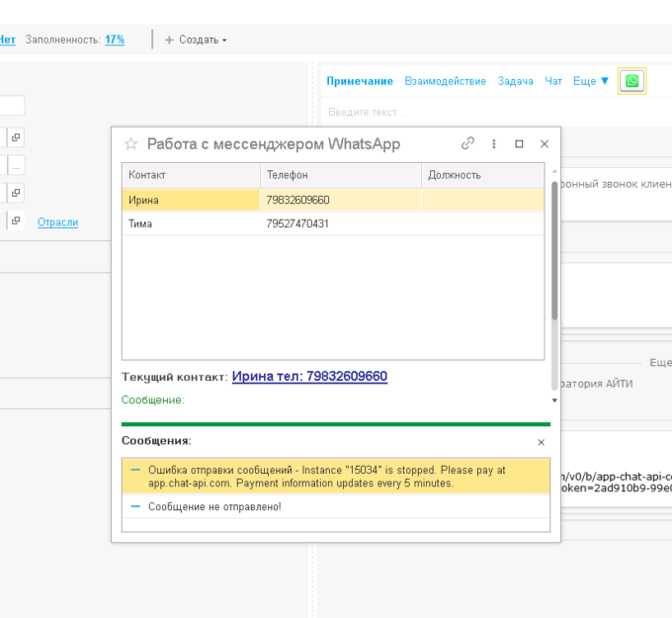Click the 17% fill-level link

(x=115, y=40)
